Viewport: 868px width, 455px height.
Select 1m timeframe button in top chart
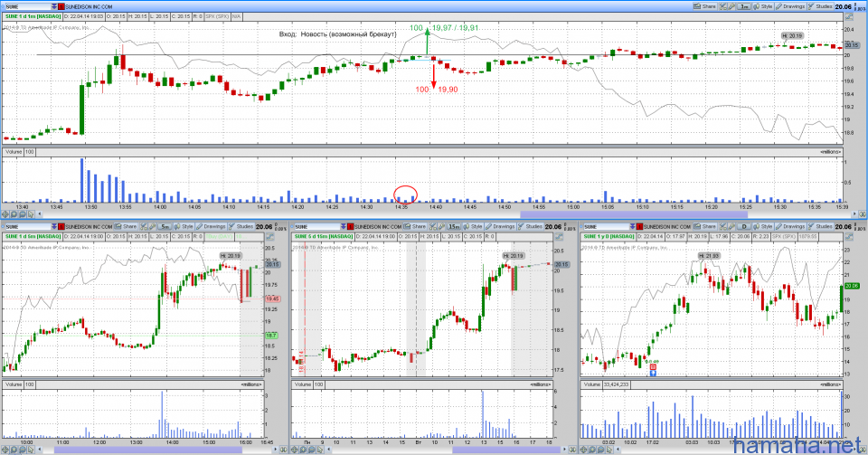click(744, 5)
